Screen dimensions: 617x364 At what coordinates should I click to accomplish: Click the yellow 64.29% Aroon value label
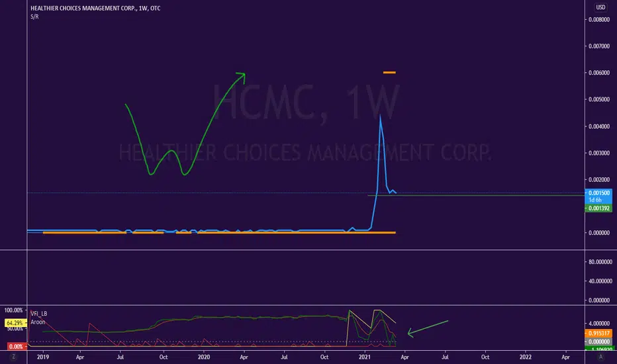pos(15,323)
